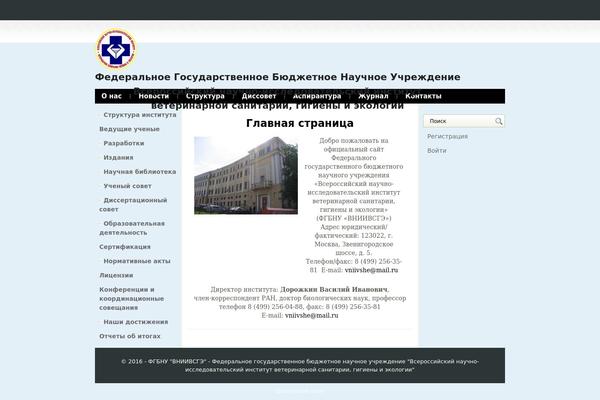Viewport: 600px width, 400px height.
Task: Click the search magnifier icon
Action: pyautogui.click(x=499, y=121)
